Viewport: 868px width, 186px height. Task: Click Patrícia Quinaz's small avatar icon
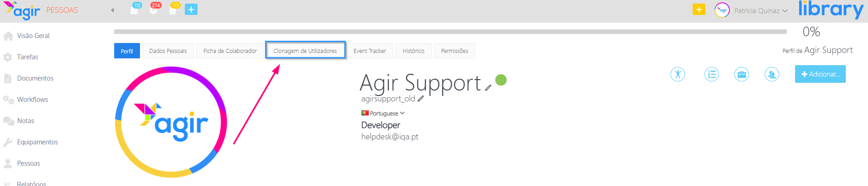point(722,10)
